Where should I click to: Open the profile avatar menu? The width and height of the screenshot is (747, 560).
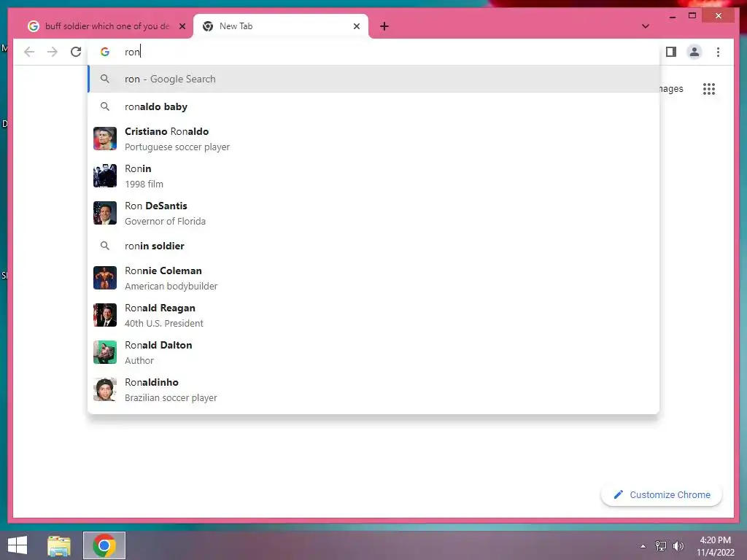click(694, 52)
